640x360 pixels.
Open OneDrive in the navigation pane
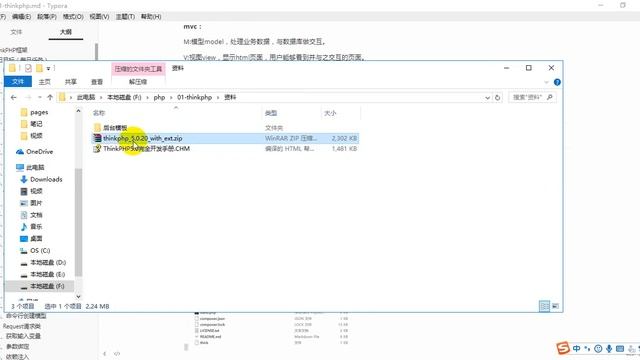coord(40,151)
